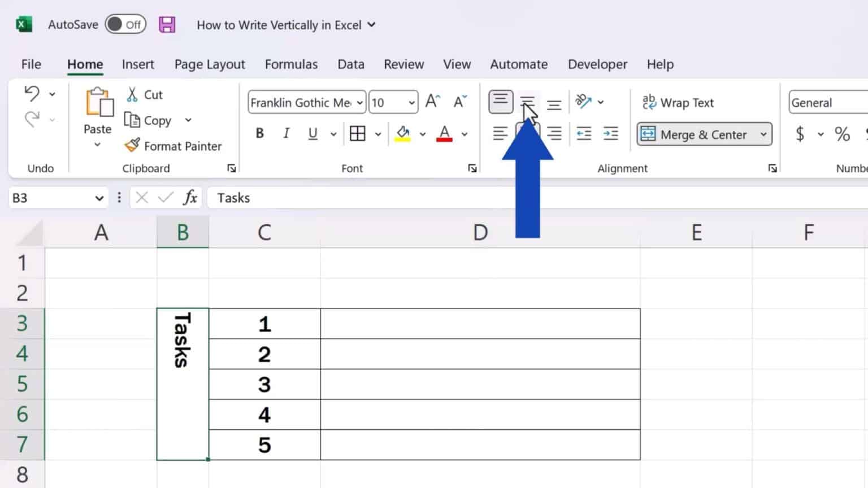Open the Merge & Center dropdown arrow
Screen dimensions: 868x488
click(763, 134)
